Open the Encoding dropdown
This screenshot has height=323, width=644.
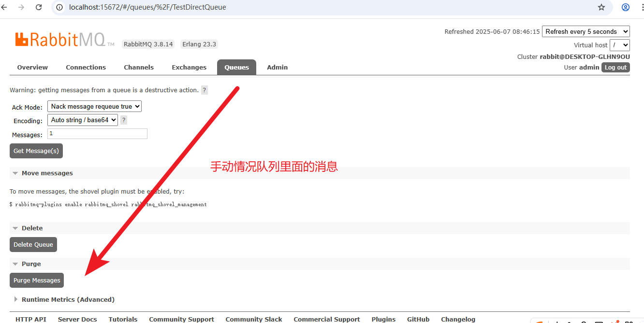[83, 120]
